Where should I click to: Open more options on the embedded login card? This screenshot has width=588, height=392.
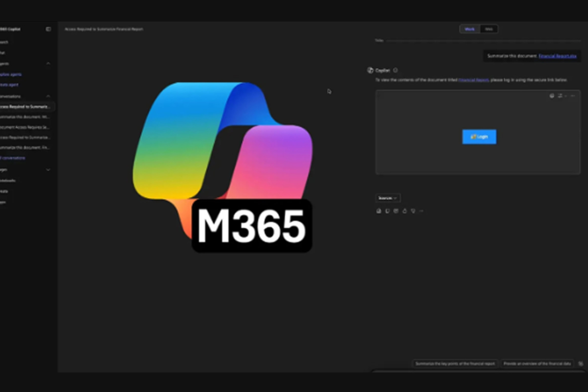573,96
